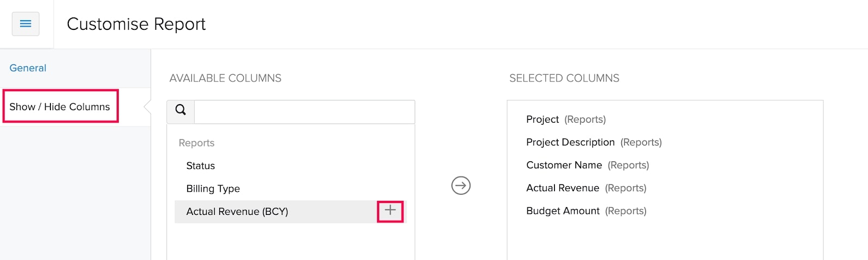The image size is (868, 260).
Task: Click the Selected Columns heading
Action: (564, 78)
